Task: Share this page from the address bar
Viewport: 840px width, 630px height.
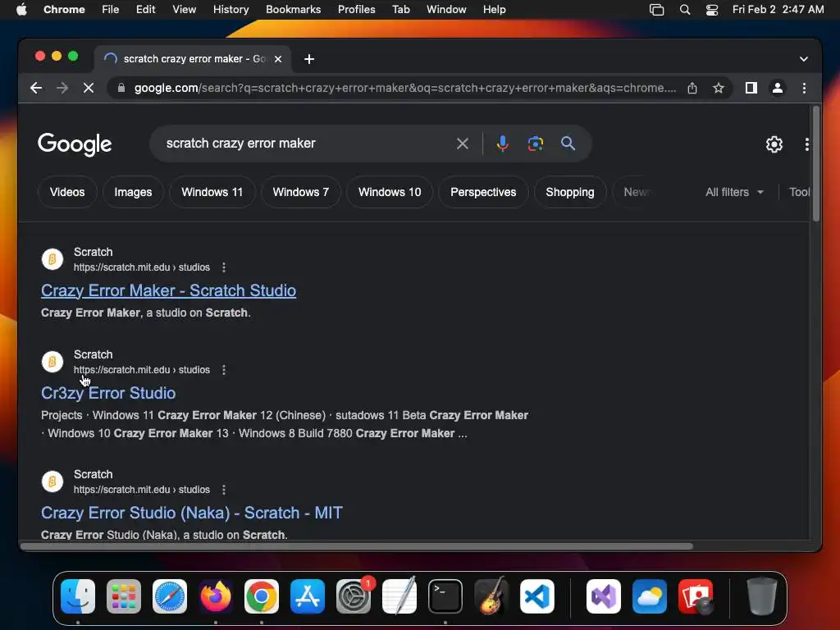Action: 692,88
